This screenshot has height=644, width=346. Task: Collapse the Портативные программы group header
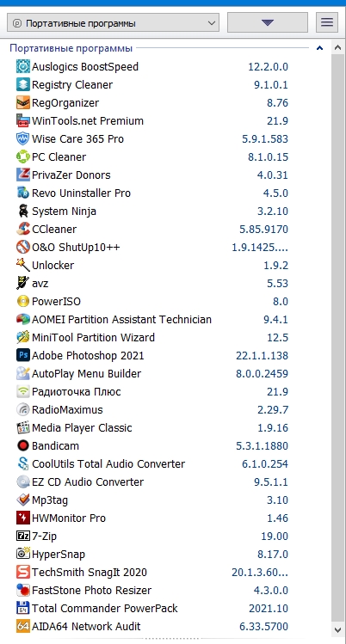(319, 48)
